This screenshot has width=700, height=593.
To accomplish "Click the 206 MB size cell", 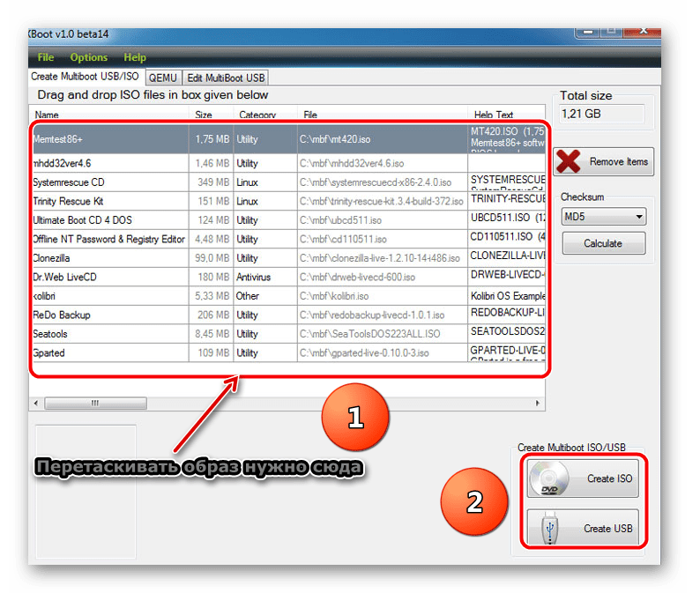I will (x=213, y=315).
